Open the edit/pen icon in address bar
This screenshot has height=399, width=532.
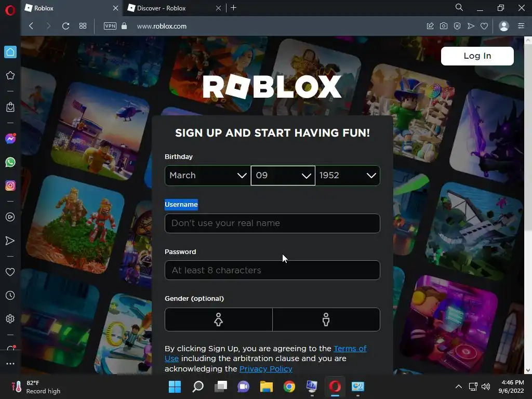click(430, 26)
